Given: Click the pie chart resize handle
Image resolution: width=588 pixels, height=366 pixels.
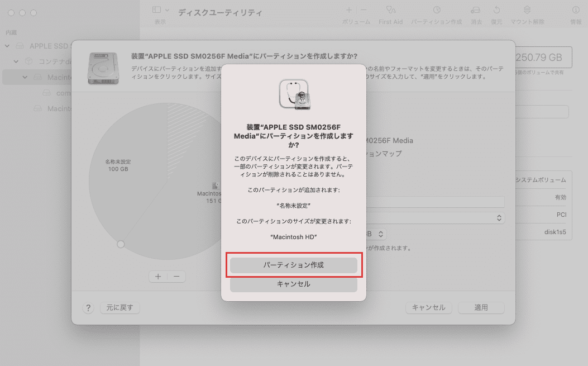Looking at the screenshot, I should (121, 244).
